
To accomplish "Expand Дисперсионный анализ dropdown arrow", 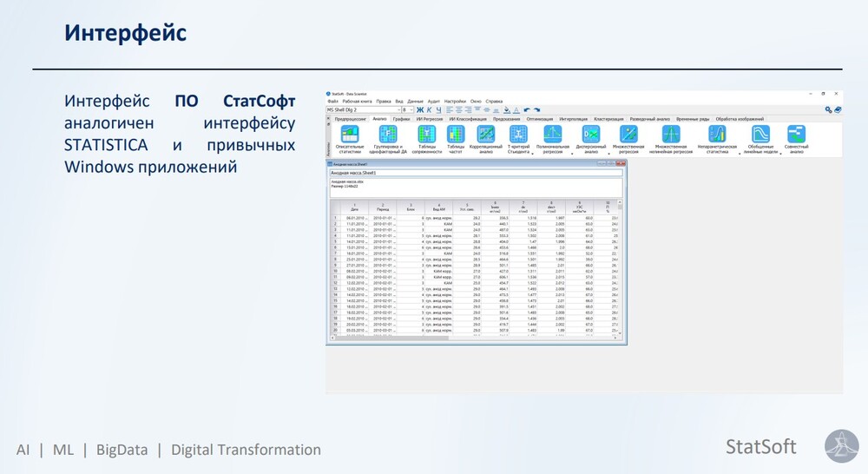I will pos(608,154).
